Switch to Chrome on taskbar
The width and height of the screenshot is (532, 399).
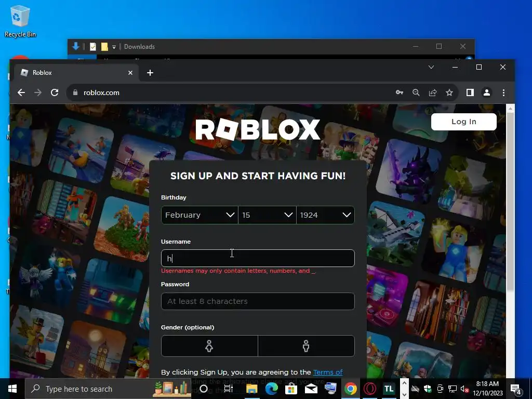pyautogui.click(x=351, y=389)
